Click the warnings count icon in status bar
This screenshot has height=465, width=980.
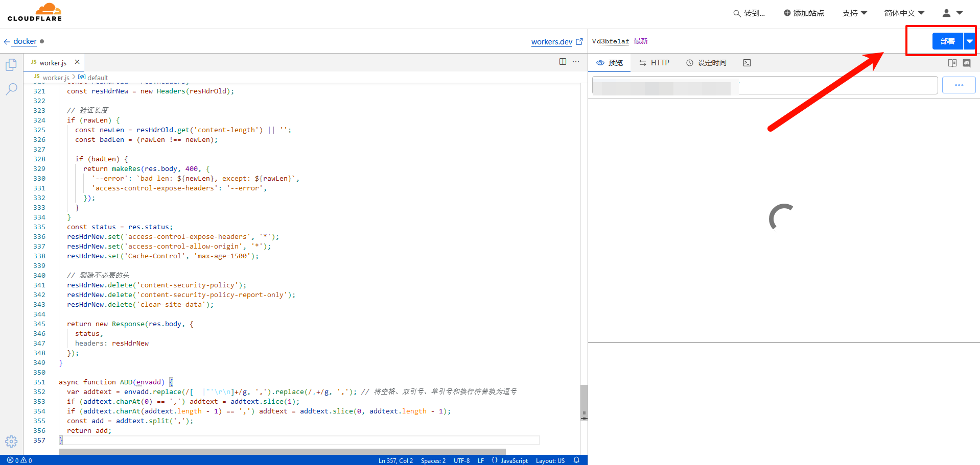[26, 460]
